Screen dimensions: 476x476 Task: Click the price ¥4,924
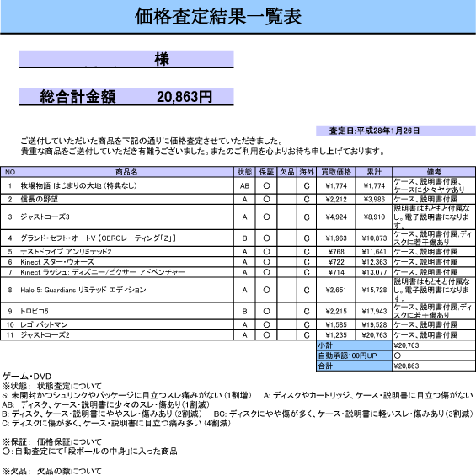[x=336, y=217]
